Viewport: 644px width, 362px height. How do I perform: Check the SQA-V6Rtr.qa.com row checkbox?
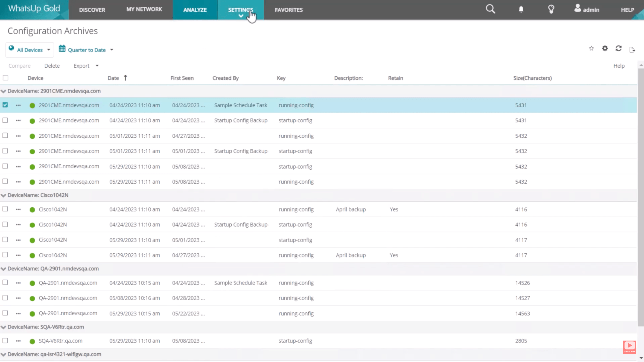[5, 341]
